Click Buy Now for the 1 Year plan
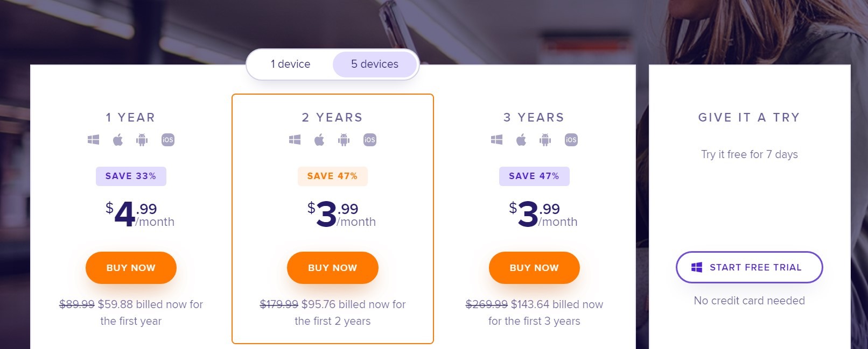 tap(131, 267)
